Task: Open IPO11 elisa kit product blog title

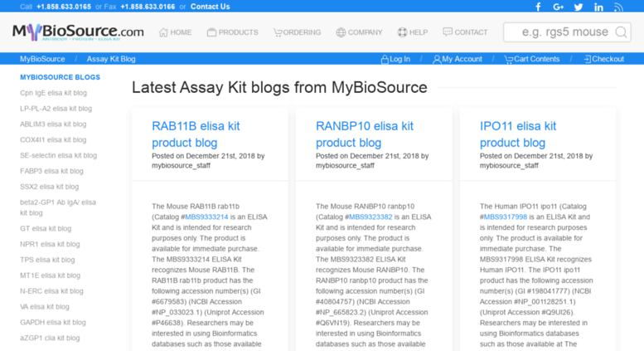Action: tap(518, 134)
